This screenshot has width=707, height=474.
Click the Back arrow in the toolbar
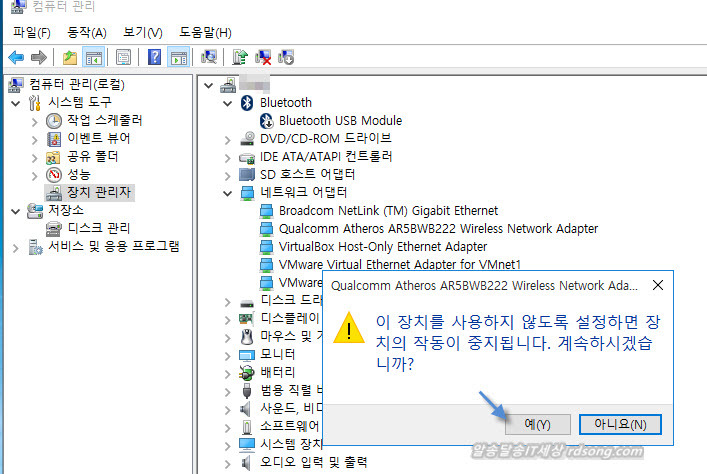16,58
